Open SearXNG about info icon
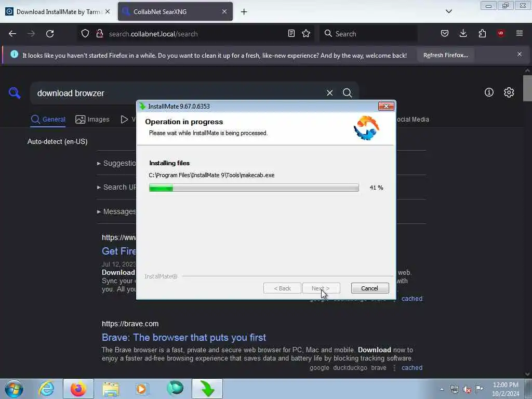The image size is (532, 399). click(489, 92)
